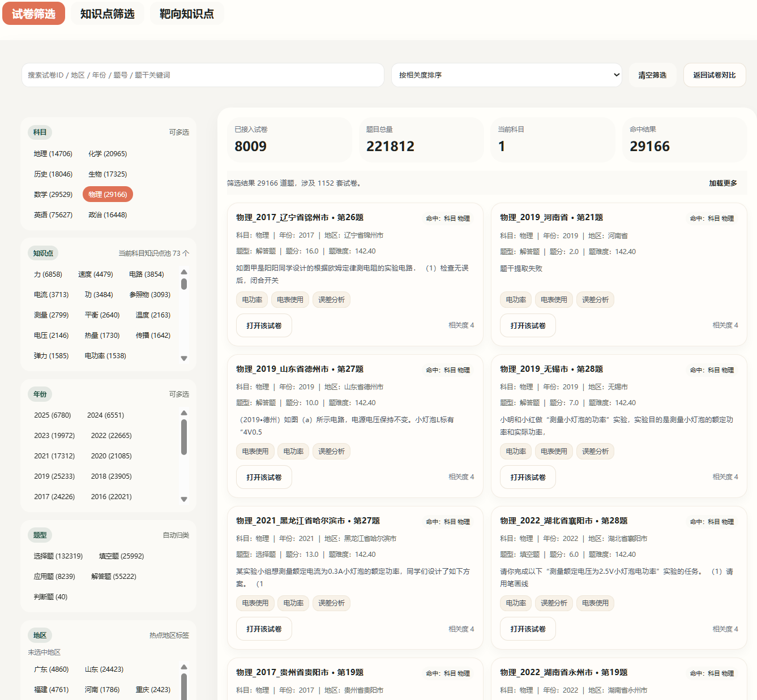
Task: Open the paper for 辽宁省锦州市 第26题
Action: [264, 326]
